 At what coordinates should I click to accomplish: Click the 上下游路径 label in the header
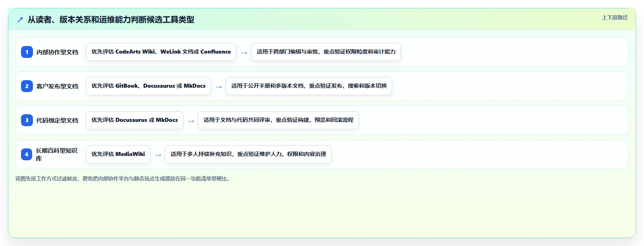[x=615, y=17]
